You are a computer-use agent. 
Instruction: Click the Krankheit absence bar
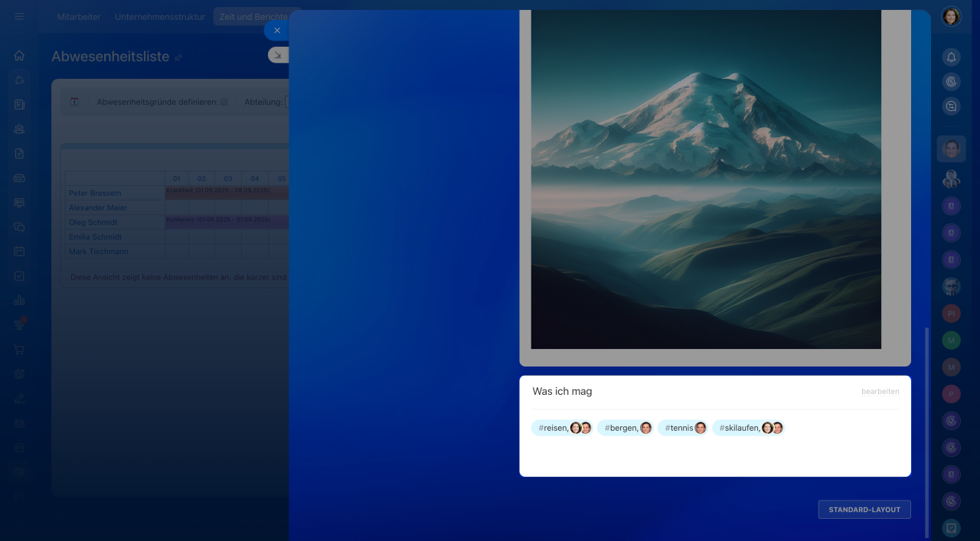point(227,192)
